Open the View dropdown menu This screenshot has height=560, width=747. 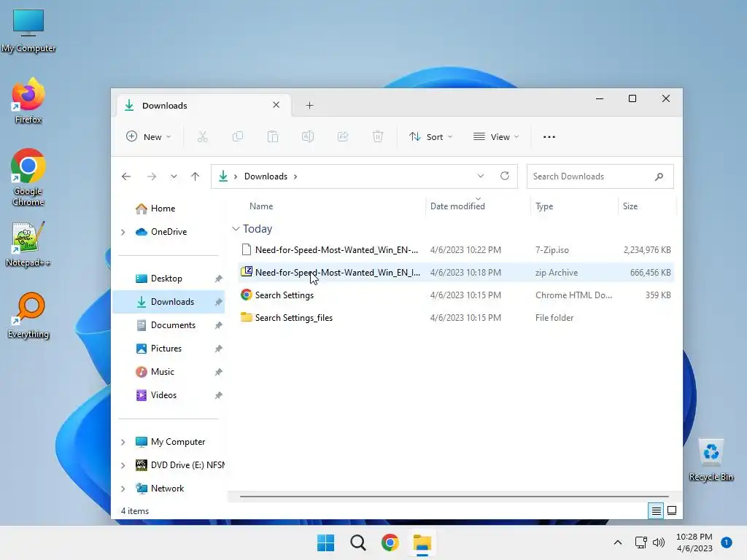click(496, 137)
